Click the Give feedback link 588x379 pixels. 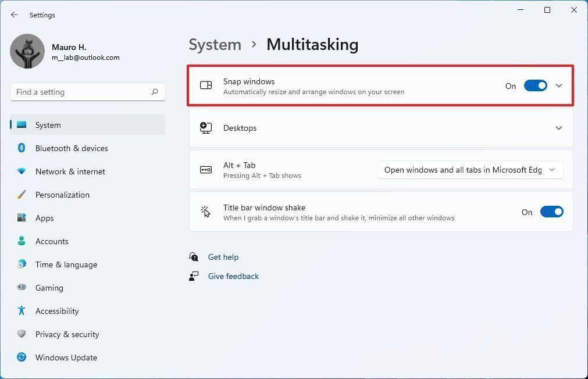pyautogui.click(x=233, y=276)
